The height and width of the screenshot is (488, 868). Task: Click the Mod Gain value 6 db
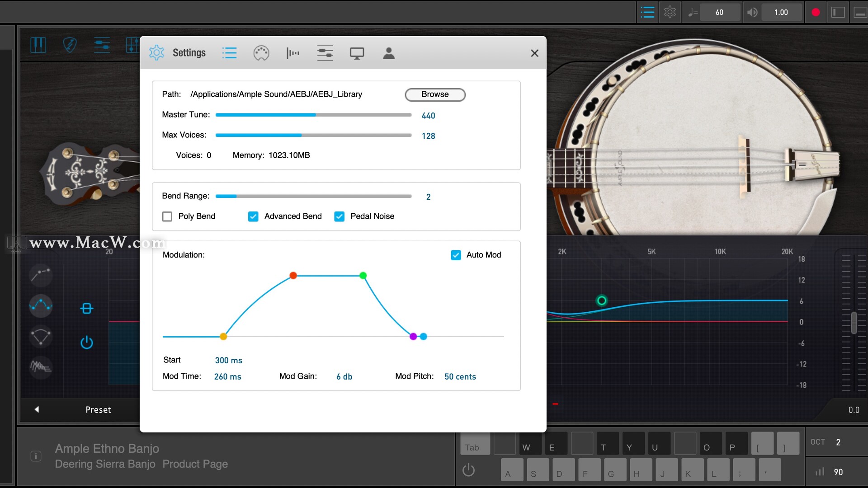tap(344, 376)
